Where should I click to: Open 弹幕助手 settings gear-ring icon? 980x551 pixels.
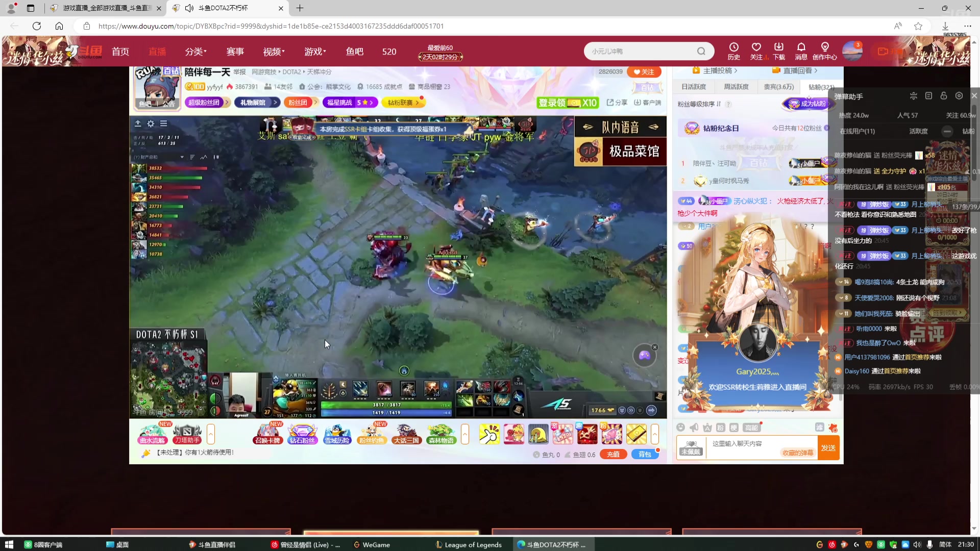[x=959, y=96]
